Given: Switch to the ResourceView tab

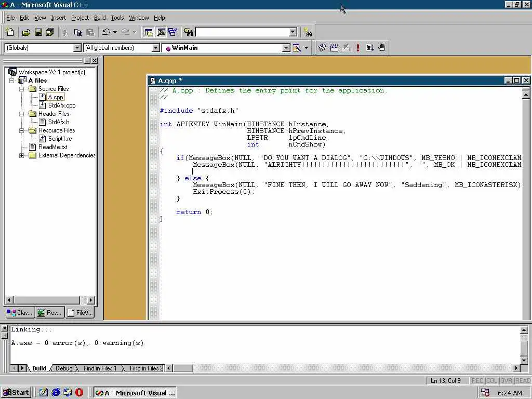Looking at the screenshot, I should [49, 313].
